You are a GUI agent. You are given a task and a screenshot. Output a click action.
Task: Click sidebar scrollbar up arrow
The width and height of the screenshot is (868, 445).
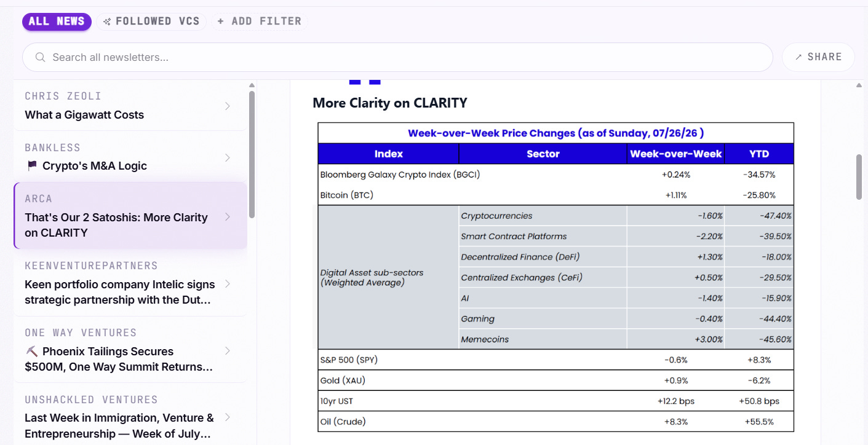(x=252, y=85)
